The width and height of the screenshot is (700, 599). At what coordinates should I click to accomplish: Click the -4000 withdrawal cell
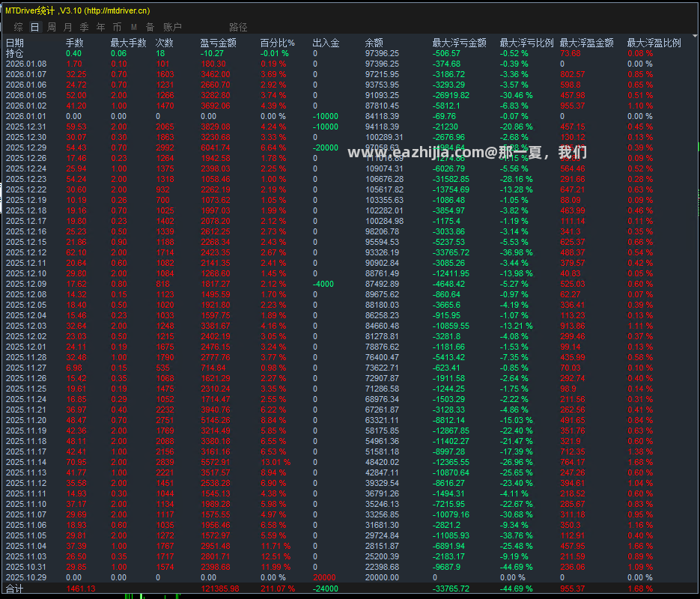coord(323,284)
